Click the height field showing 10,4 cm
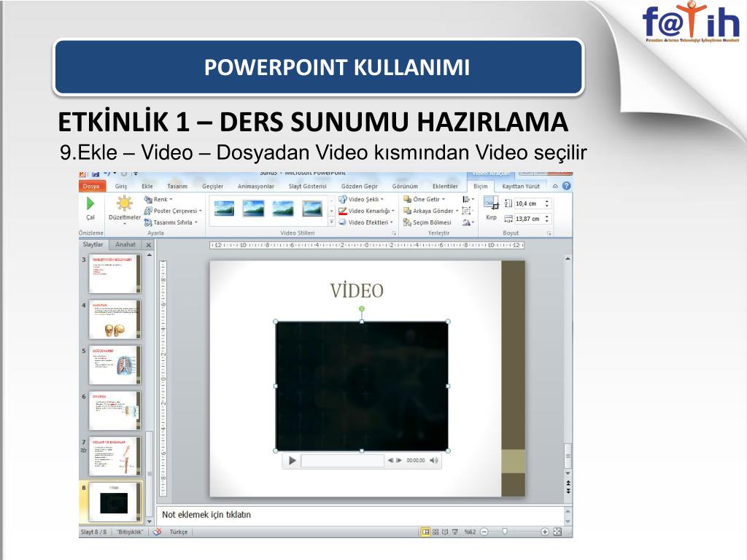The width and height of the screenshot is (747, 560). pyautogui.click(x=528, y=204)
